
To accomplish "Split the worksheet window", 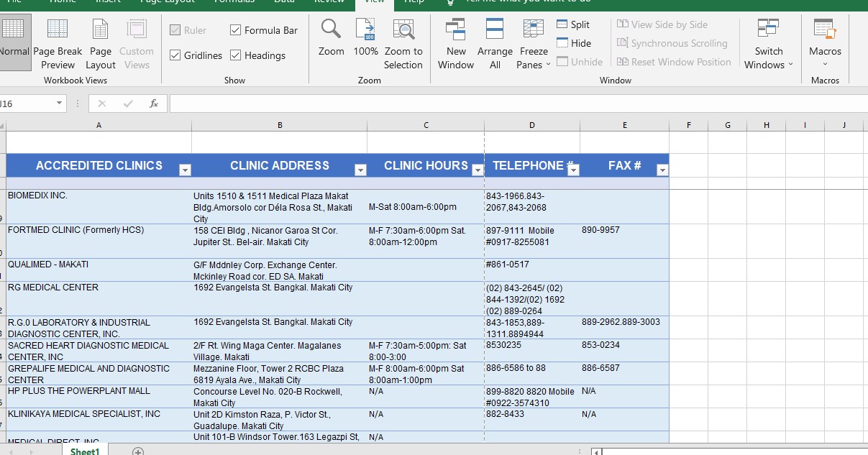I will coord(573,24).
